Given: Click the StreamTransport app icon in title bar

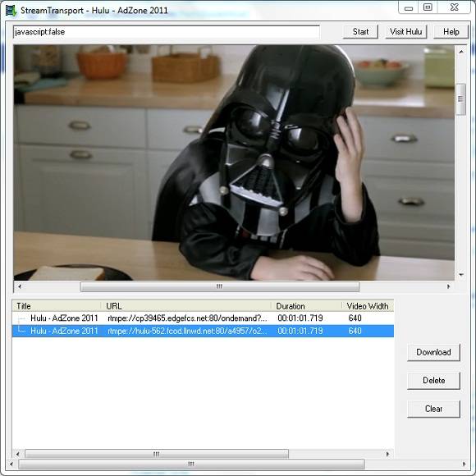Looking at the screenshot, I should pos(11,11).
